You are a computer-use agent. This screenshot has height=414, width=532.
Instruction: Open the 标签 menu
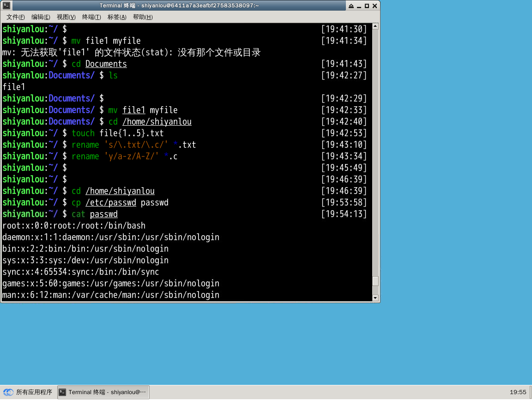[x=116, y=17]
